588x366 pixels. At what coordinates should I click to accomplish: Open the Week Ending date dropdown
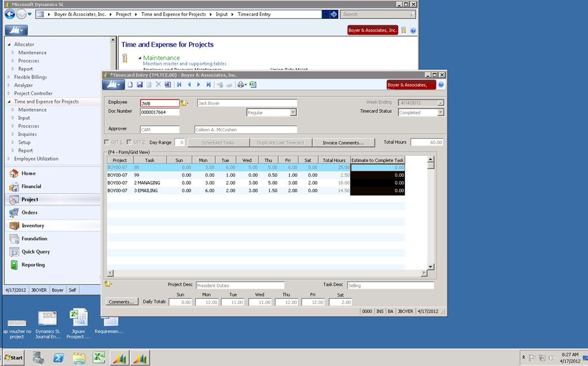coord(440,103)
